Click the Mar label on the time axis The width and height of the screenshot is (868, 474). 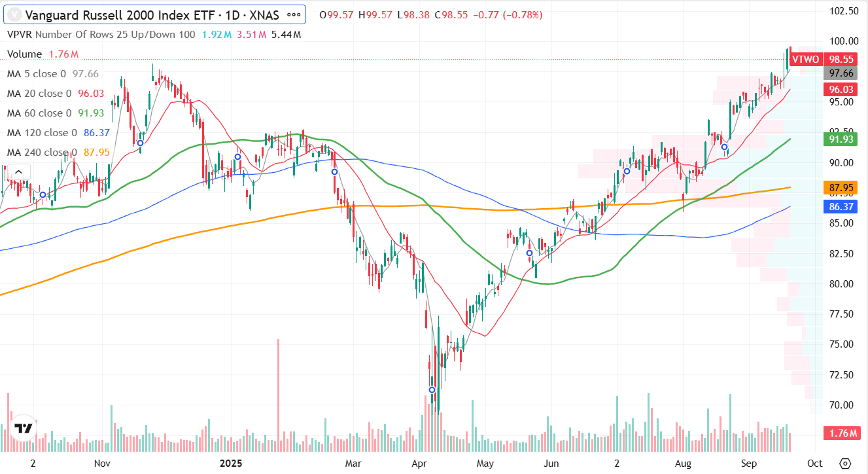pos(353,463)
